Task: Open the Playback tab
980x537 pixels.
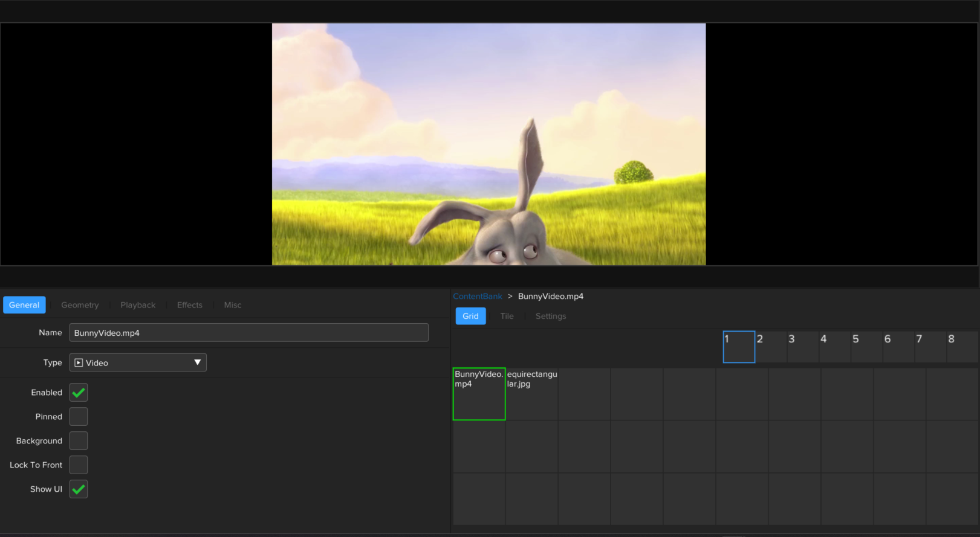Action: point(138,305)
